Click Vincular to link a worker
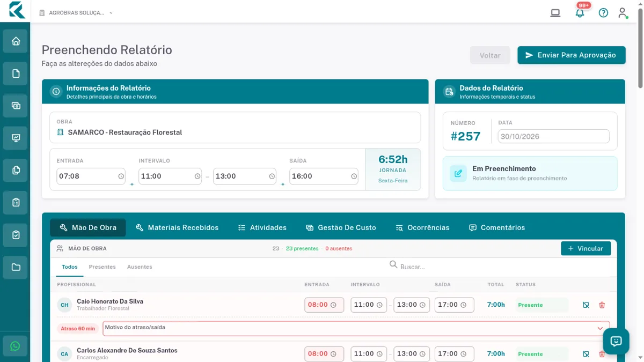 (586, 248)
